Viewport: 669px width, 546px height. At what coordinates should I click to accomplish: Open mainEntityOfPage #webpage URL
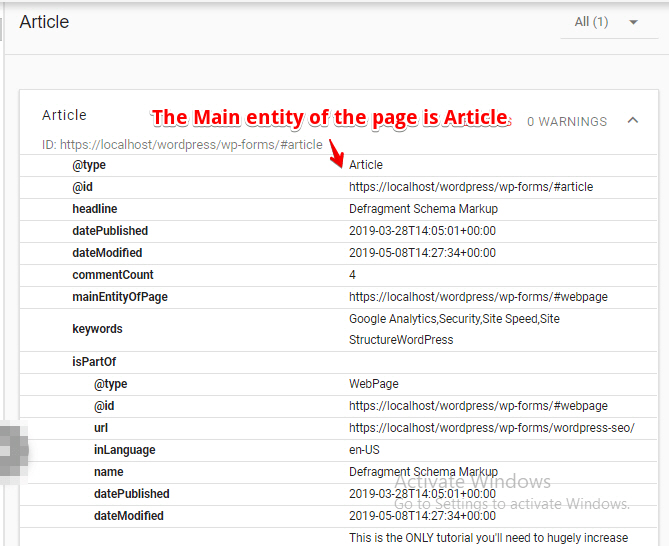[478, 297]
